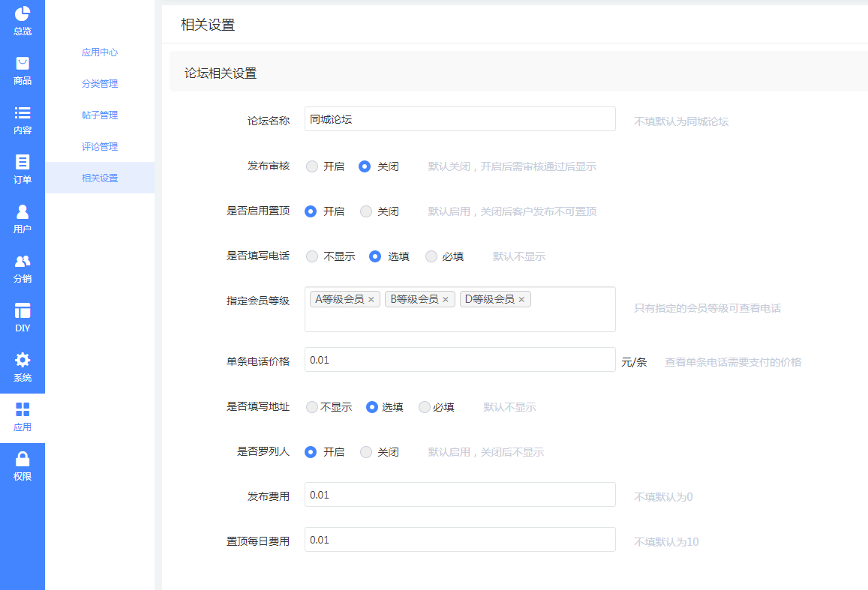The height and width of the screenshot is (590, 868).
Task: Set 是否启用置顶 to 开启
Action: (x=311, y=211)
